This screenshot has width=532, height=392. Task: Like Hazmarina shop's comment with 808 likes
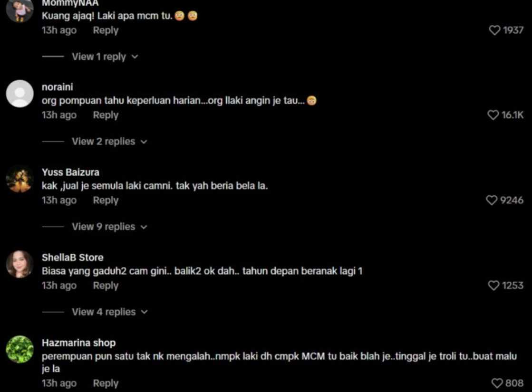pyautogui.click(x=497, y=383)
